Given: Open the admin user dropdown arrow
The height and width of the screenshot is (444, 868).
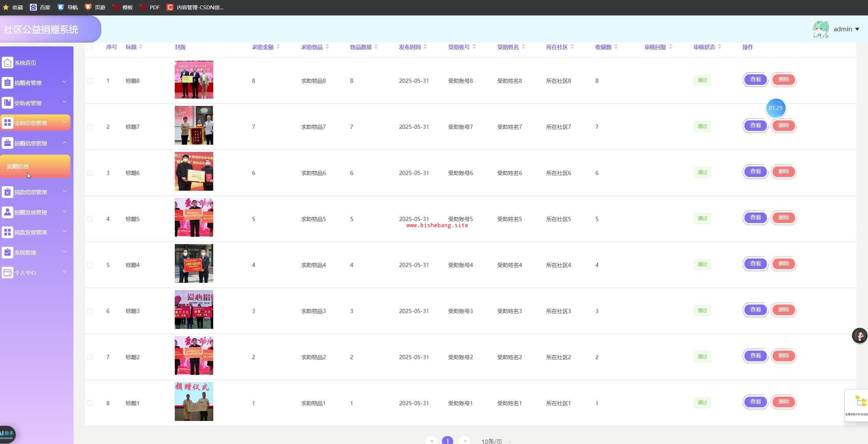Looking at the screenshot, I should [857, 29].
